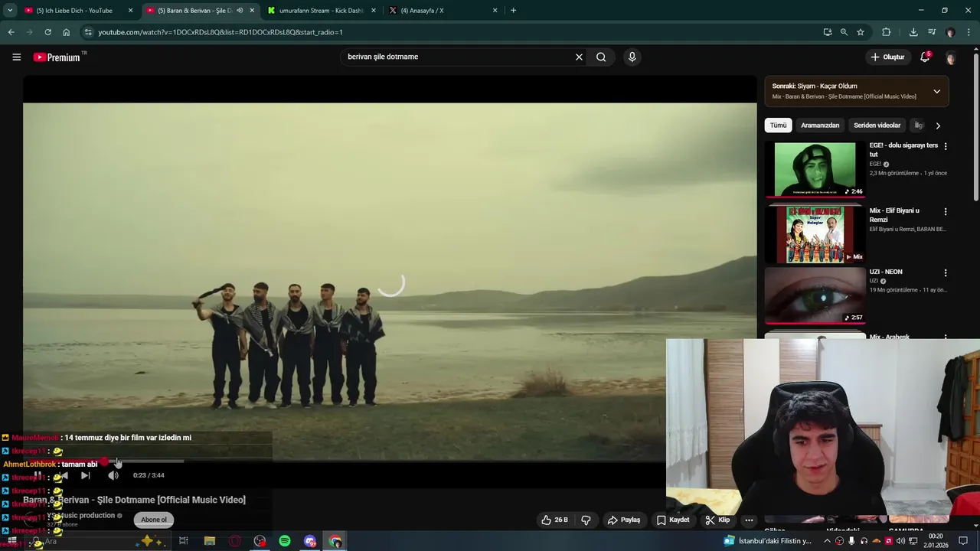Click the Abone ol subscribe button

[153, 520]
